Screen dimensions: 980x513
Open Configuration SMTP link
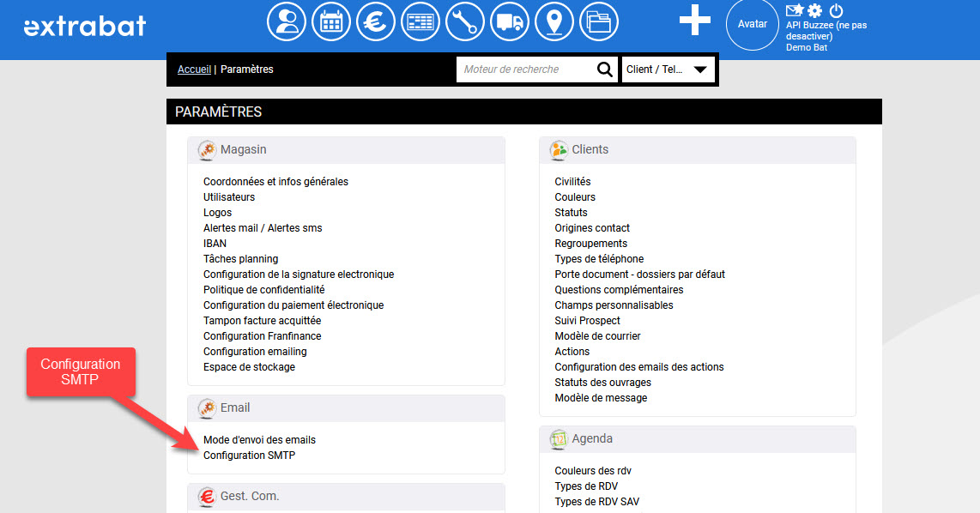pyautogui.click(x=249, y=456)
